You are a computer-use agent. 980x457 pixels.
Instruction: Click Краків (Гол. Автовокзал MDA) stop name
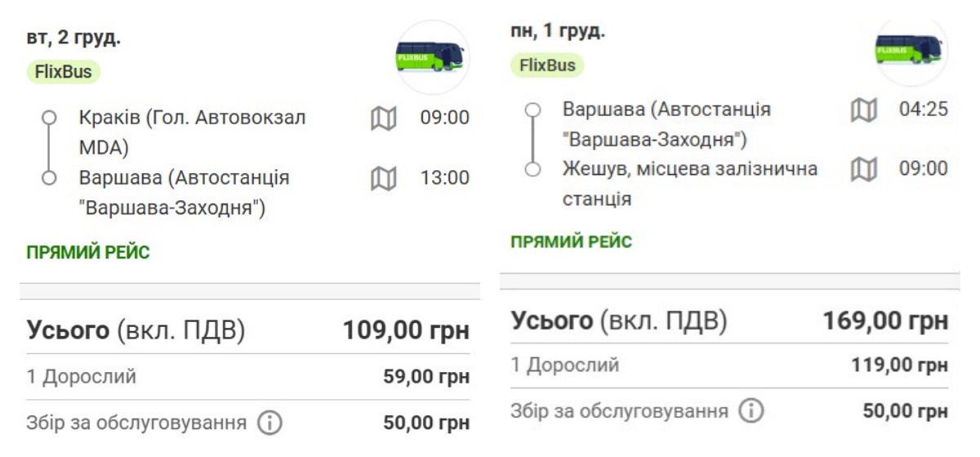point(192,132)
